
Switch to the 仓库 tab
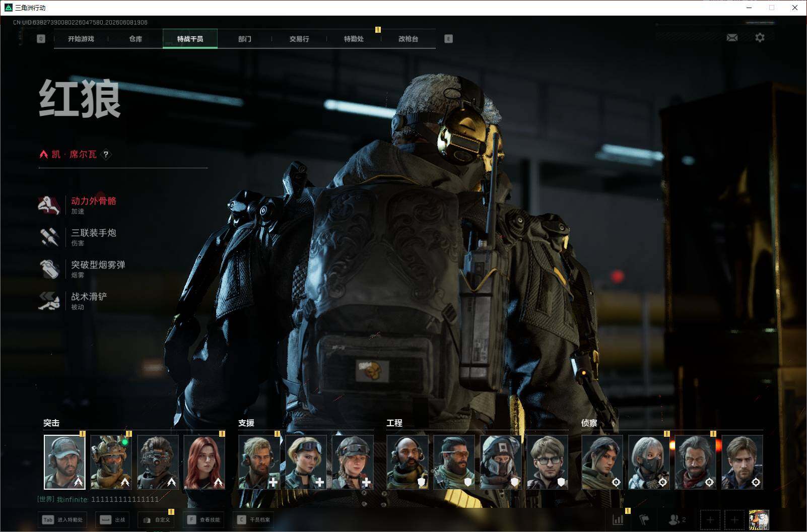coord(136,39)
